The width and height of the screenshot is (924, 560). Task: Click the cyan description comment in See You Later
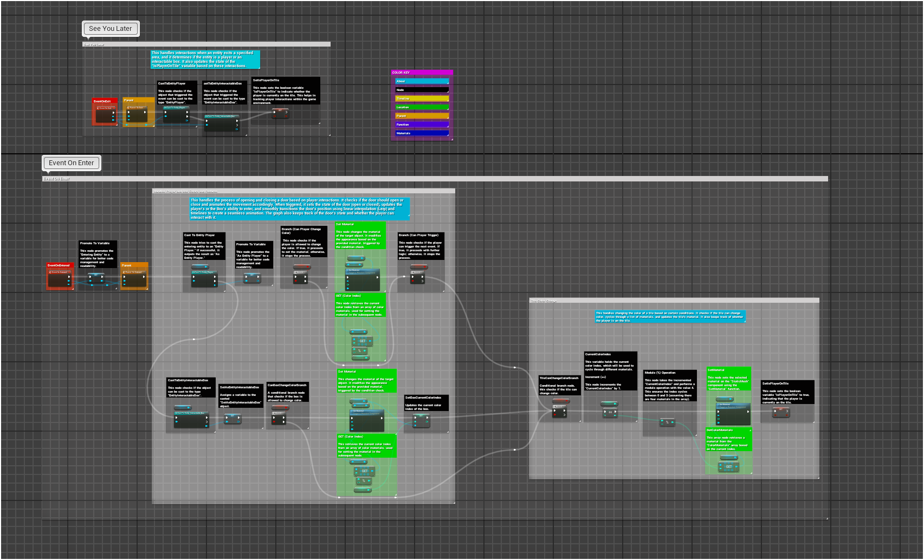click(205, 60)
